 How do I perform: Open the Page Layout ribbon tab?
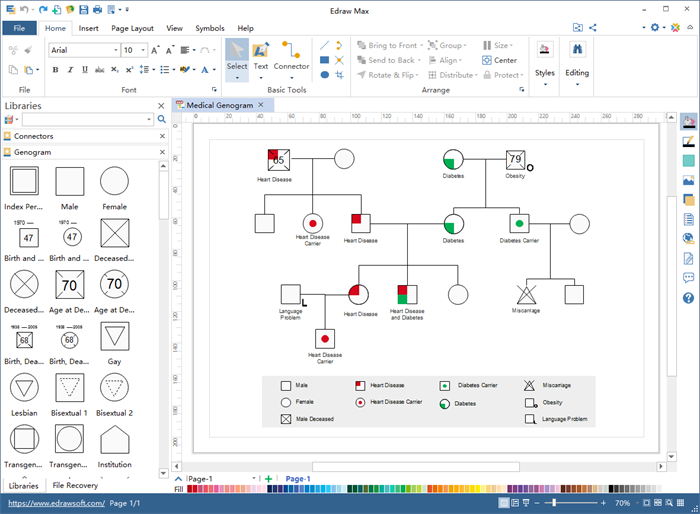pos(132,28)
